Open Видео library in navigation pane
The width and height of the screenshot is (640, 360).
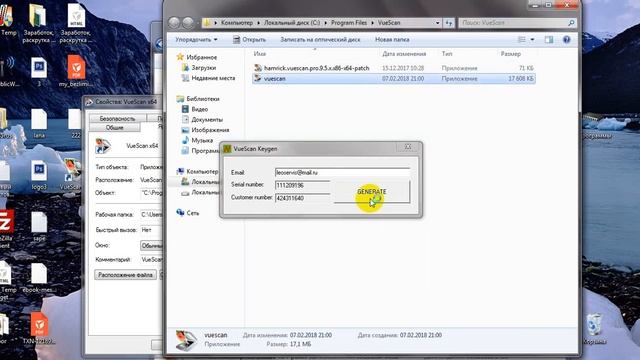point(200,109)
